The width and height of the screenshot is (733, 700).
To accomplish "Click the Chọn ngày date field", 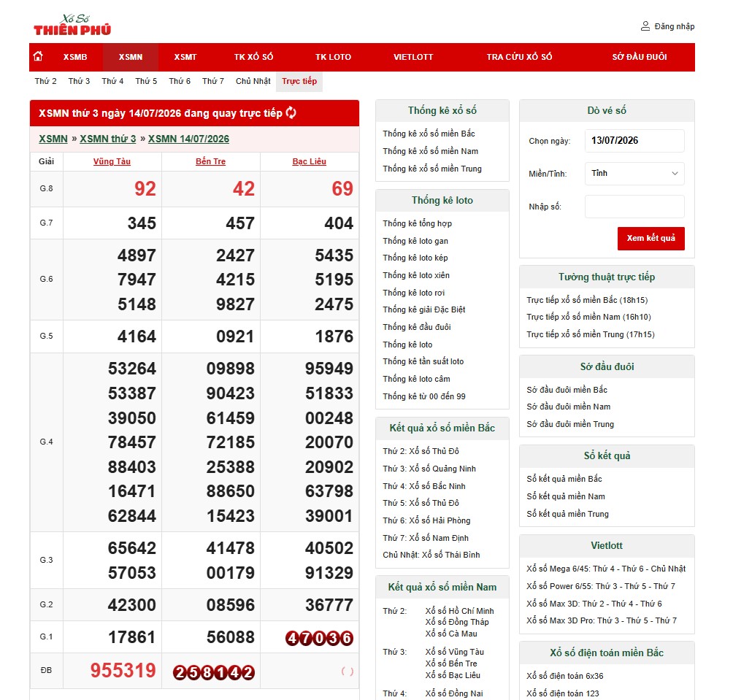I will 634,141.
